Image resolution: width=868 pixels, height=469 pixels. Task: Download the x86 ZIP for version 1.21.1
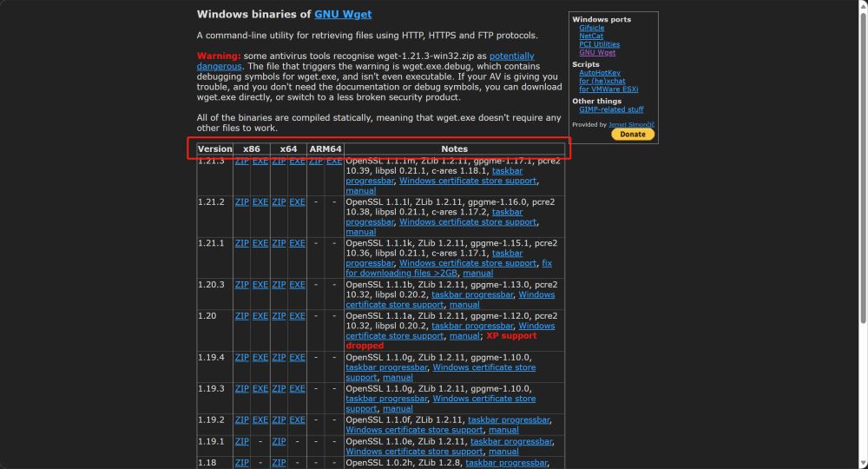(x=242, y=243)
